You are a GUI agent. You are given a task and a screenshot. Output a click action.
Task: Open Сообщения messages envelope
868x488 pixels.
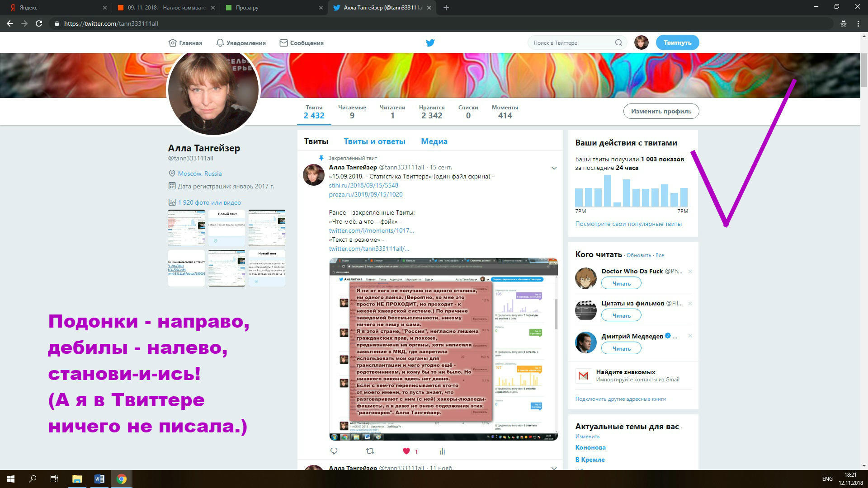(302, 43)
